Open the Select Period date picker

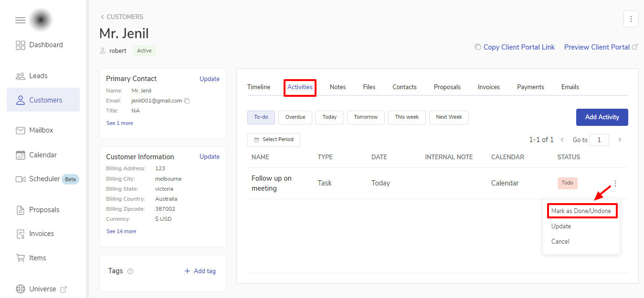[274, 140]
